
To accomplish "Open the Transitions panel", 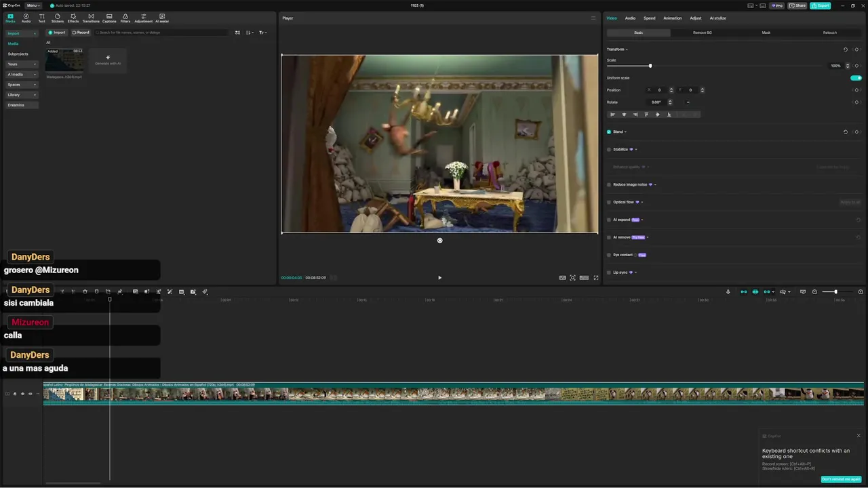I will pyautogui.click(x=91, y=18).
